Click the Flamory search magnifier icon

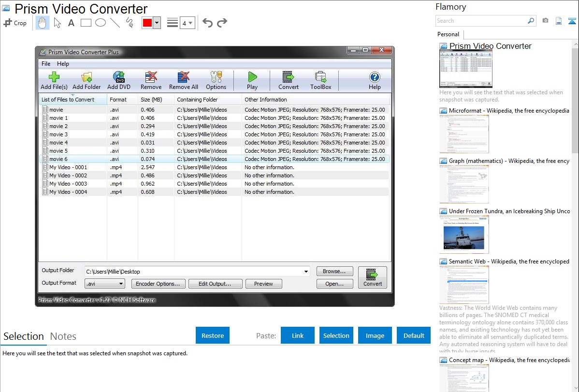point(531,21)
